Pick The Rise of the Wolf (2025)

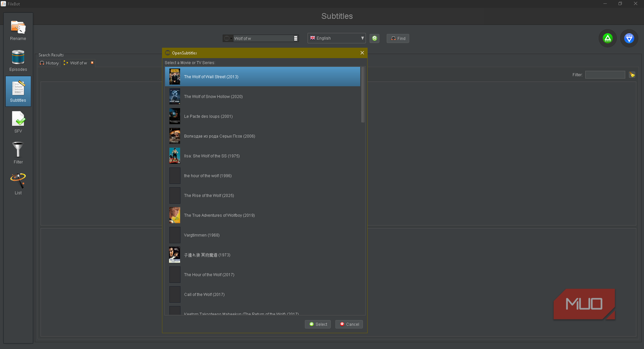[263, 196]
